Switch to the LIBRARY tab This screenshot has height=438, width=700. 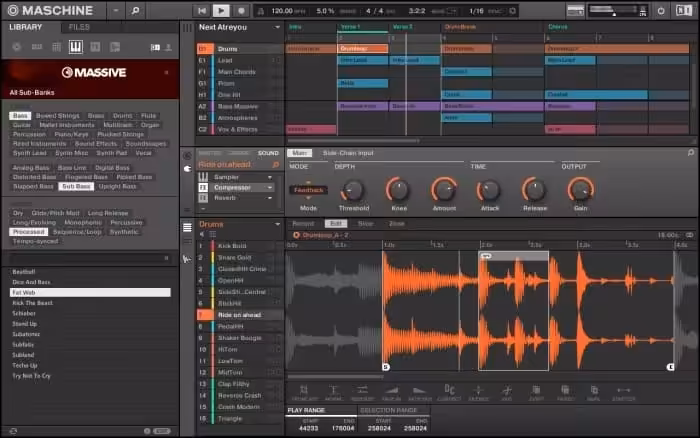coord(25,27)
